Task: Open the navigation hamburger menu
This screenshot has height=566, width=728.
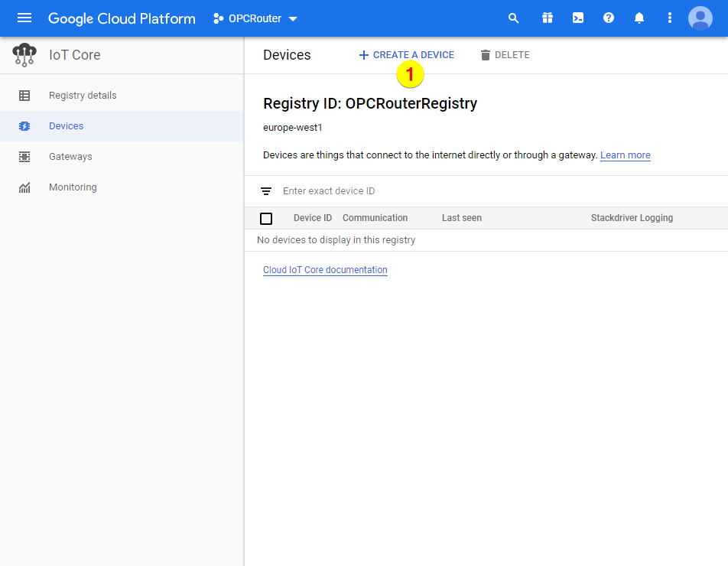Action: pyautogui.click(x=24, y=18)
